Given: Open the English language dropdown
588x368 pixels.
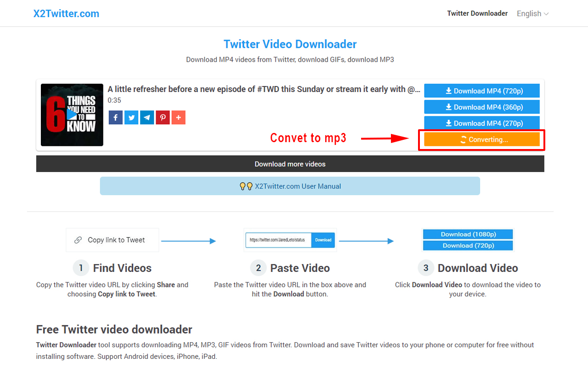Looking at the screenshot, I should [x=529, y=13].
